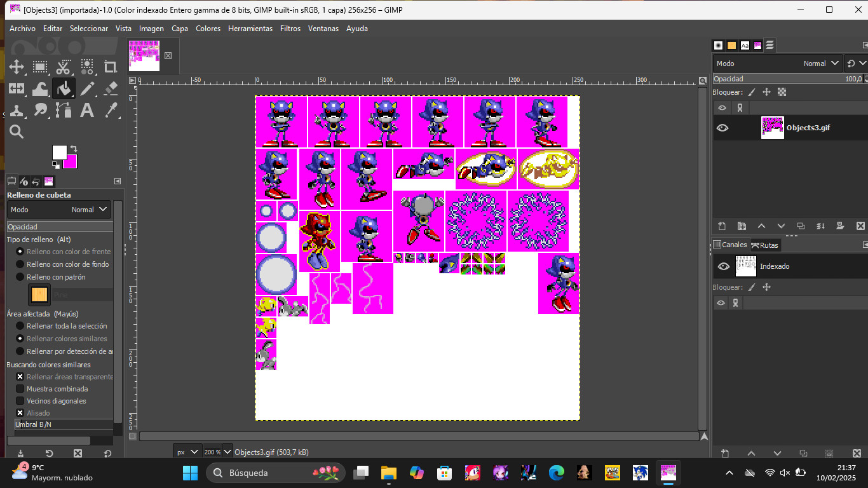The image size is (868, 488).
Task: Click the Pencil tool icon
Action: [87, 88]
